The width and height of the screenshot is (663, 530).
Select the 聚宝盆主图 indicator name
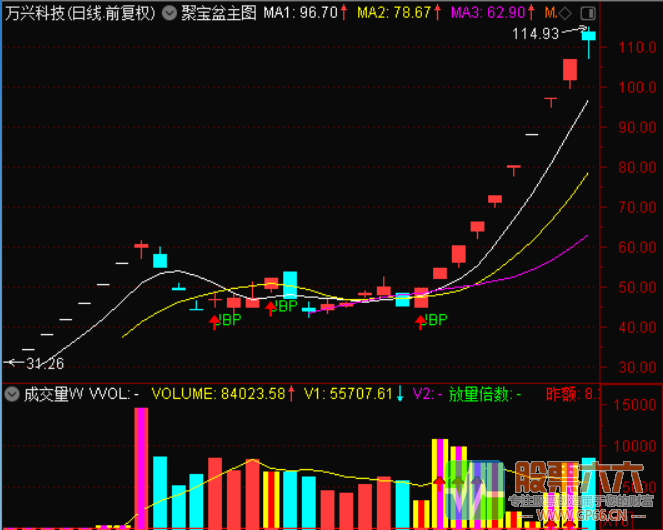pos(218,13)
